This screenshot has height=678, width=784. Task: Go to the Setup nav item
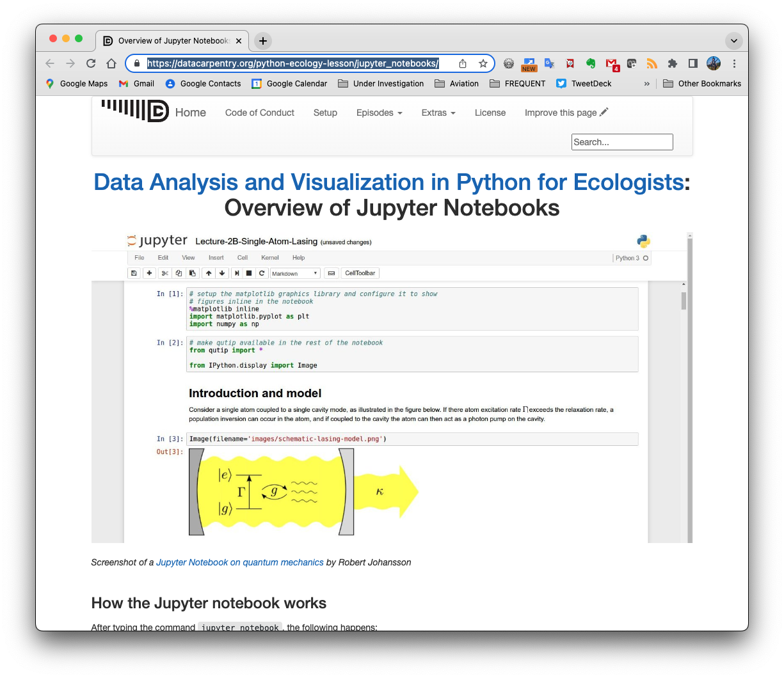click(x=325, y=113)
